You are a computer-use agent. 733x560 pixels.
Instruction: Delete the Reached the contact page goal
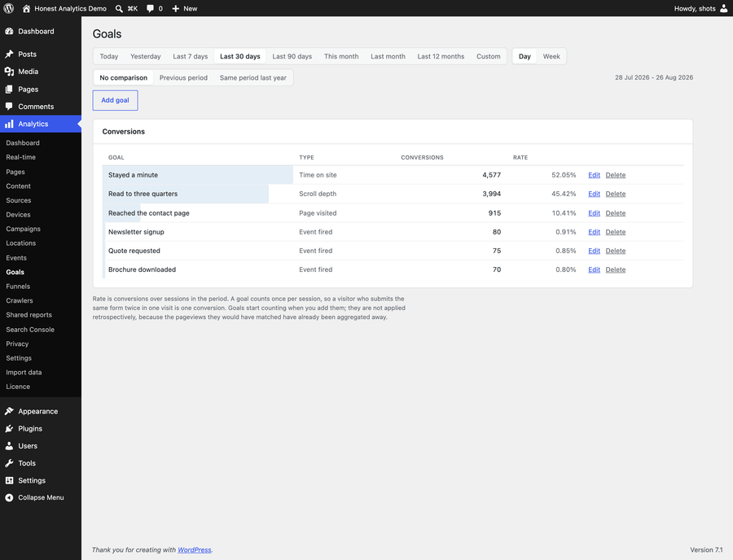pyautogui.click(x=615, y=213)
